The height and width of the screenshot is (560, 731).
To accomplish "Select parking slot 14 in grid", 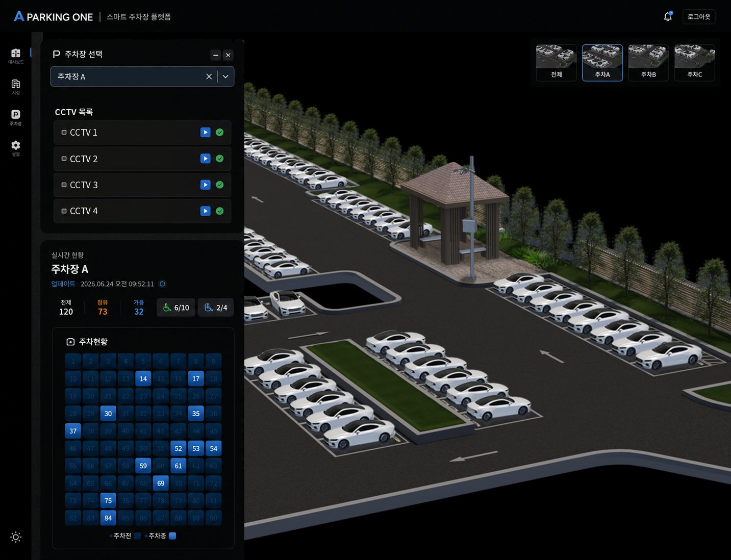I will pyautogui.click(x=143, y=379).
